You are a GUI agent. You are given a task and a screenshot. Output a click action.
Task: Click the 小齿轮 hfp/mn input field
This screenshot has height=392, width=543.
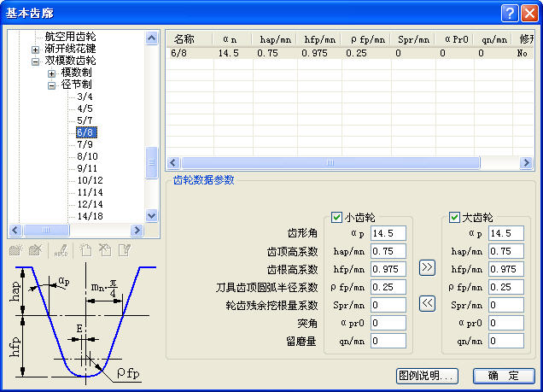click(x=388, y=269)
